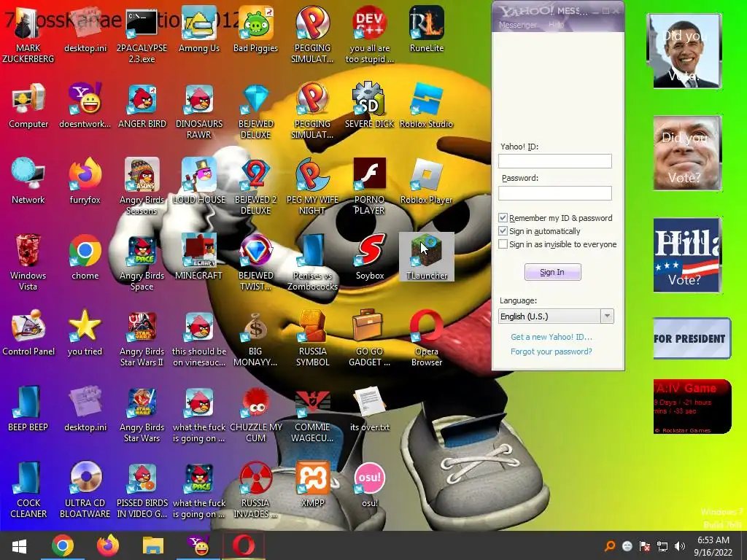This screenshot has width=747, height=560.
Task: Open the taskbar clock showing 6:53 AM
Action: [713, 546]
